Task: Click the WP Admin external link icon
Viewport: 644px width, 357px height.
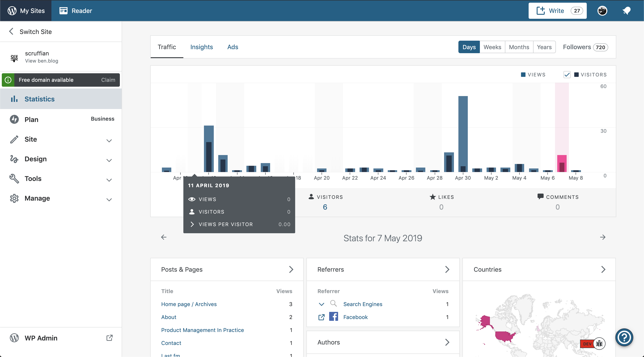Action: pyautogui.click(x=110, y=338)
